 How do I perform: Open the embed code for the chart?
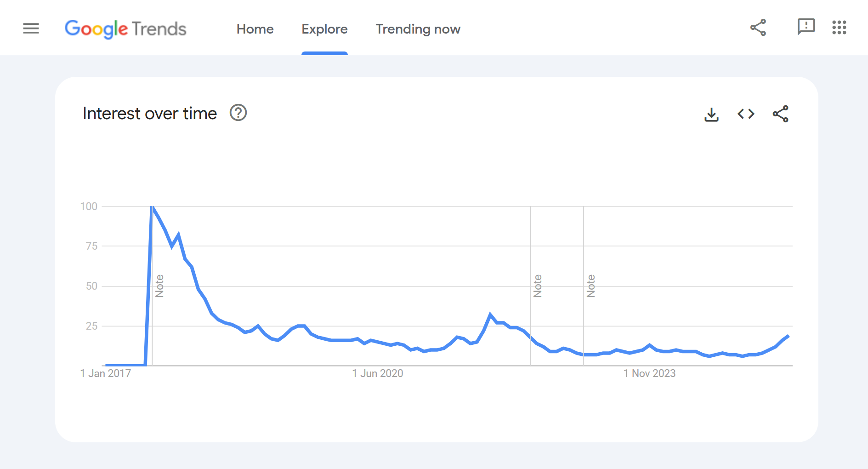click(745, 114)
